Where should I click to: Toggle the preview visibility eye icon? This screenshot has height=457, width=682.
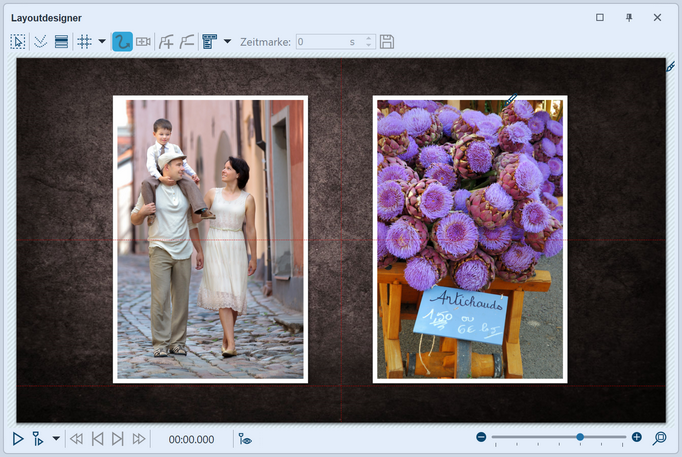point(245,439)
